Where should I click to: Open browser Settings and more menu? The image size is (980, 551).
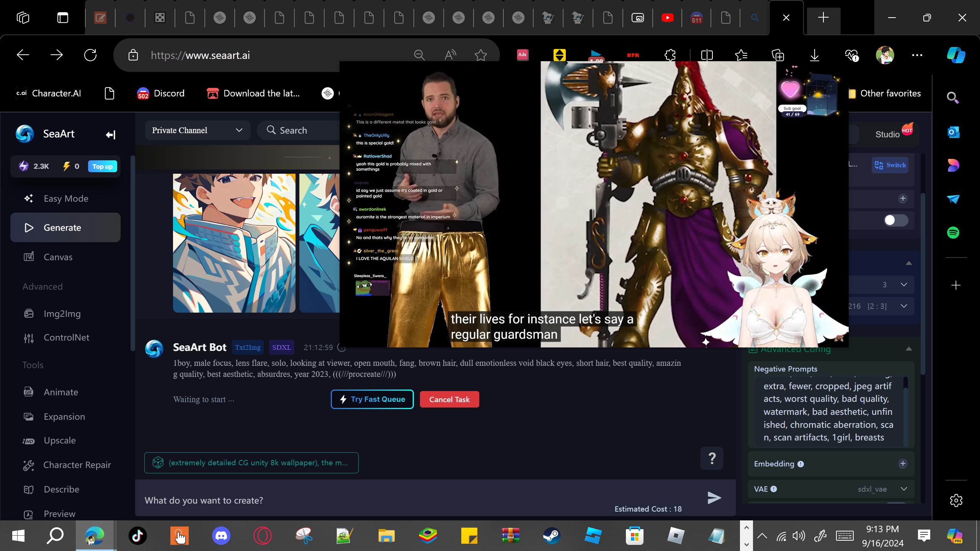click(917, 55)
